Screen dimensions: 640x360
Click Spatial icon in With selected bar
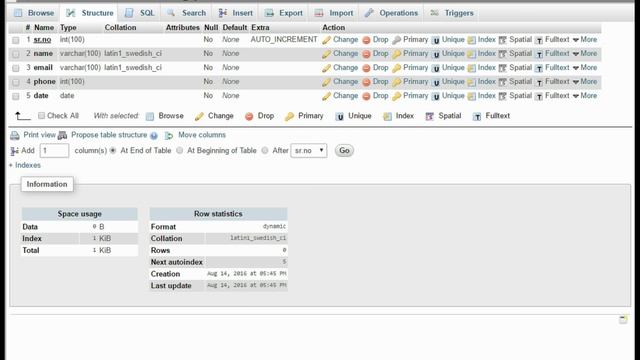(x=429, y=116)
